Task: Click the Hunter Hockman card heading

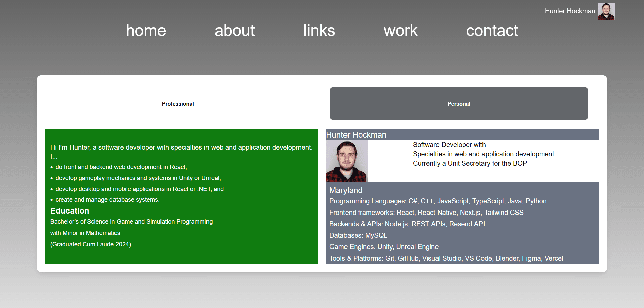Action: click(356, 135)
